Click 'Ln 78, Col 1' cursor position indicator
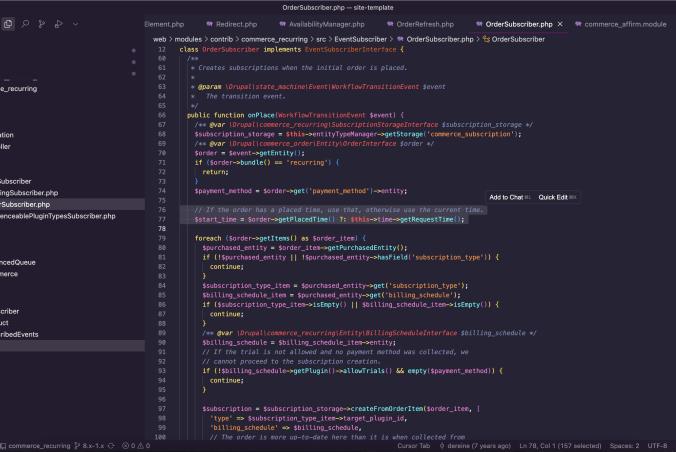Screen dimensions: 676x452 (560, 446)
